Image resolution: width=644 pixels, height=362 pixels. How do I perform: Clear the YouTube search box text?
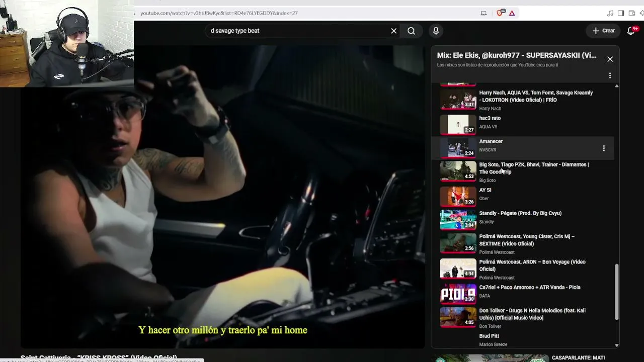tap(394, 31)
